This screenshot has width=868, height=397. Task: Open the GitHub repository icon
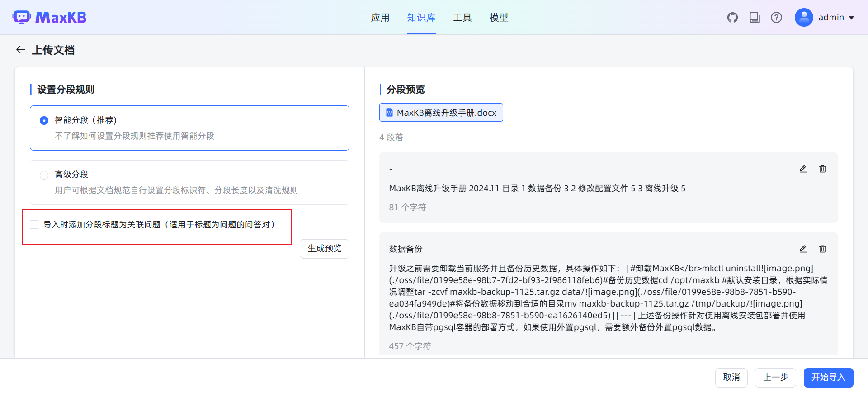[732, 18]
